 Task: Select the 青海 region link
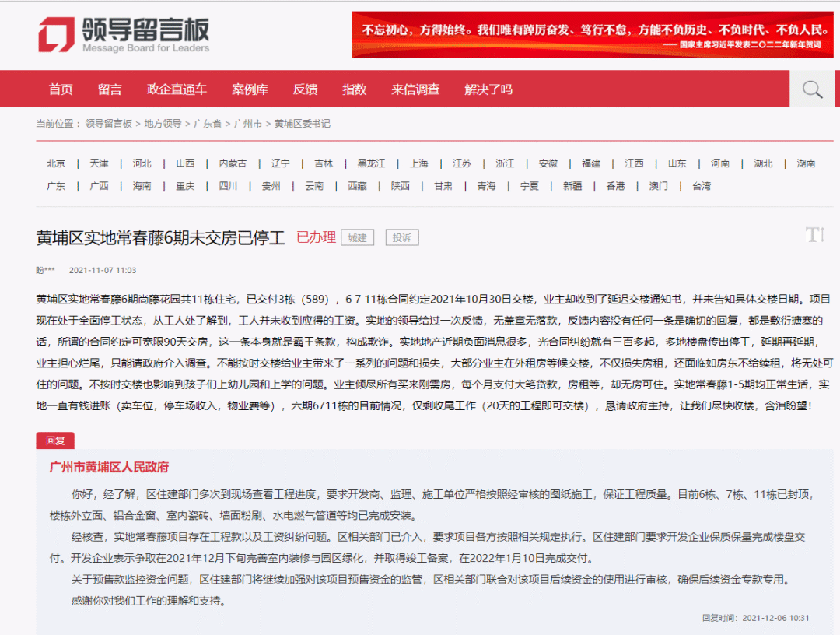pyautogui.click(x=486, y=187)
